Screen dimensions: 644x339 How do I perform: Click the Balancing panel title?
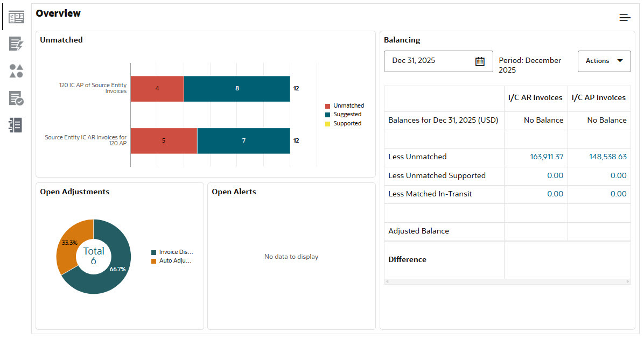click(x=402, y=40)
